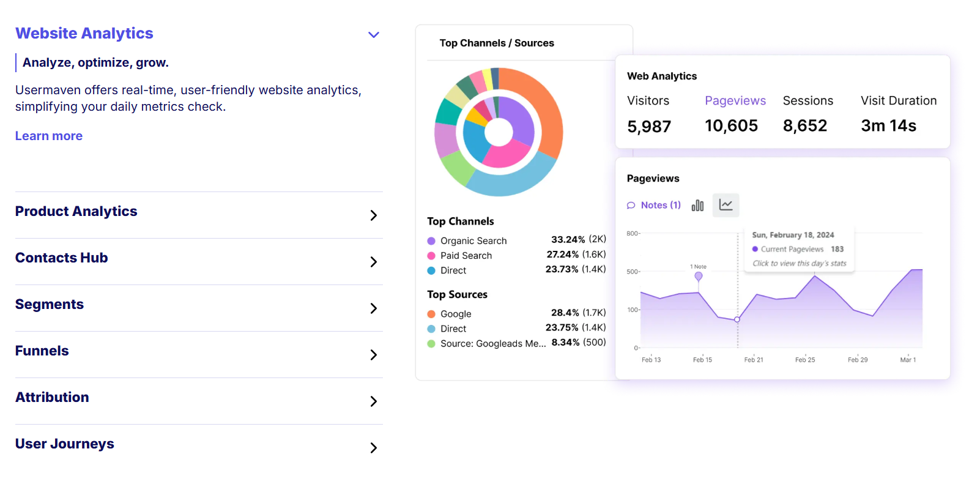Click the Organic Search label
The height and width of the screenshot is (487, 980).
tap(473, 241)
